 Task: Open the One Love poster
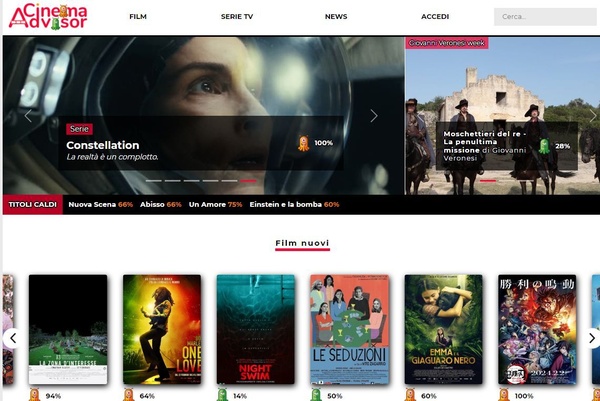[x=162, y=329]
